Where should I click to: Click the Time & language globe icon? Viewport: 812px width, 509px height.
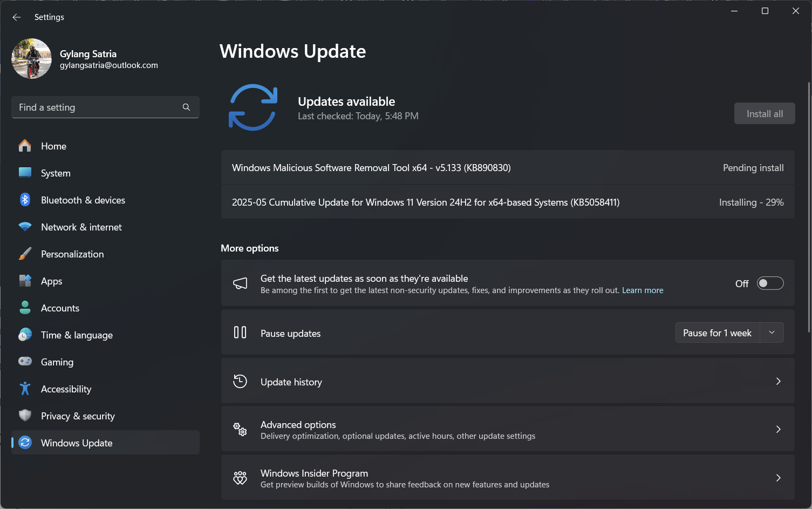pyautogui.click(x=25, y=335)
